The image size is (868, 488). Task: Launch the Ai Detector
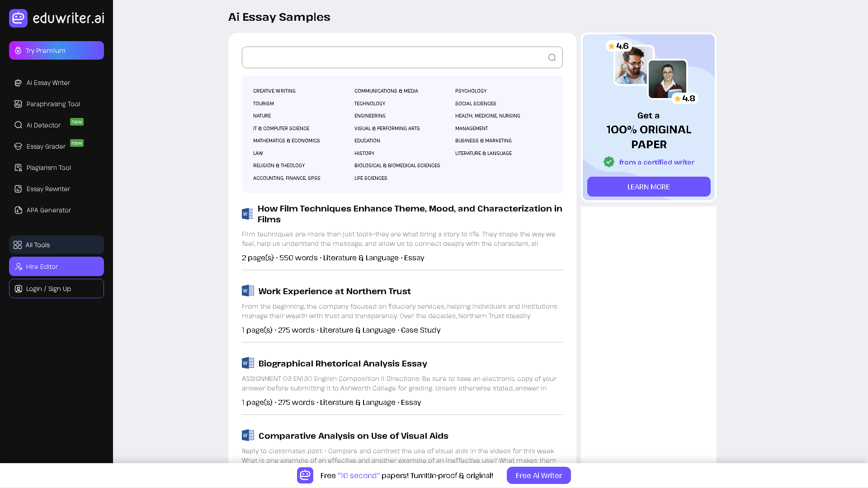pyautogui.click(x=43, y=125)
